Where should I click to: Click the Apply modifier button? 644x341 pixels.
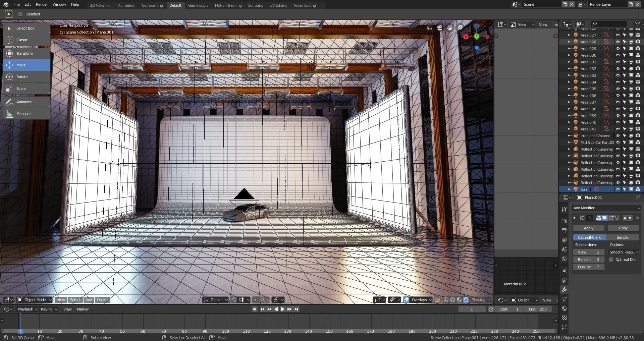[x=589, y=228]
